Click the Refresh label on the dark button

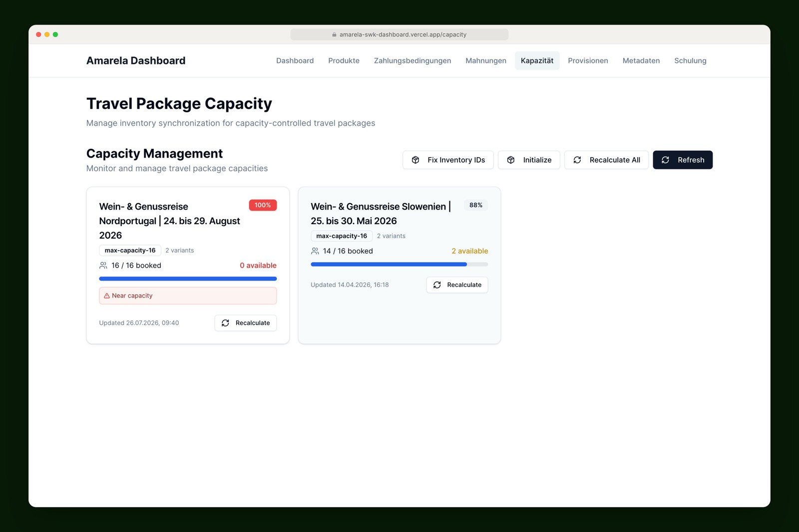click(691, 160)
